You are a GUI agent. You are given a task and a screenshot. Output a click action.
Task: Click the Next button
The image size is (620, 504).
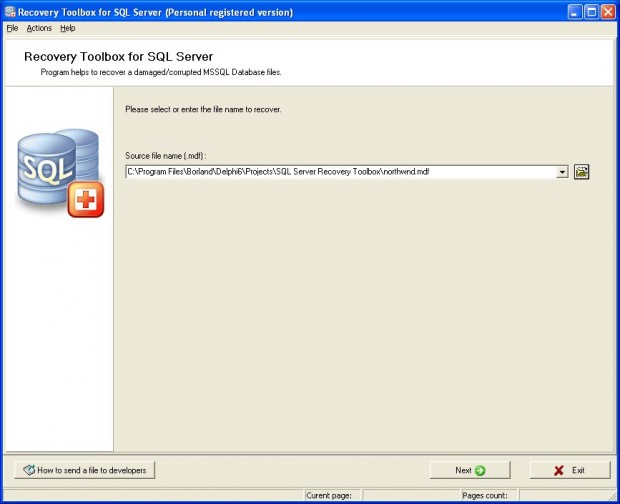(x=470, y=470)
